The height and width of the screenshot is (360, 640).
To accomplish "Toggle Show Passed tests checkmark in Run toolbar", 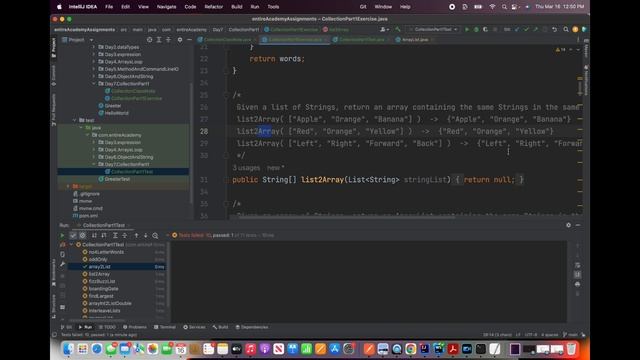I will pos(73,236).
